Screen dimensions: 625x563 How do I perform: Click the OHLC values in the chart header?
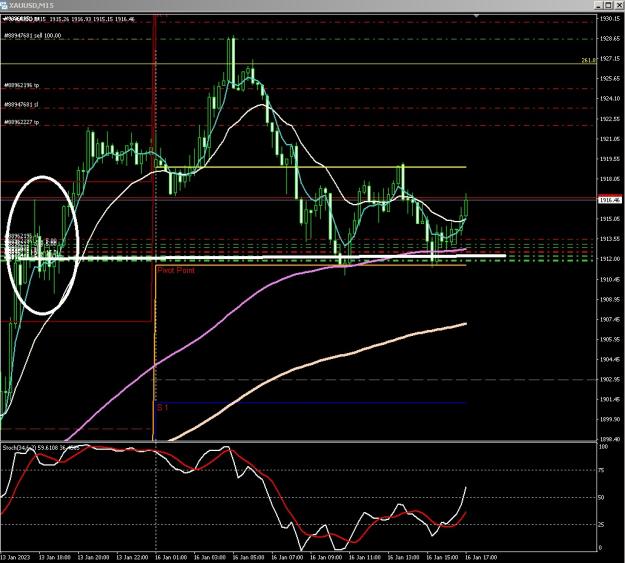click(94, 19)
